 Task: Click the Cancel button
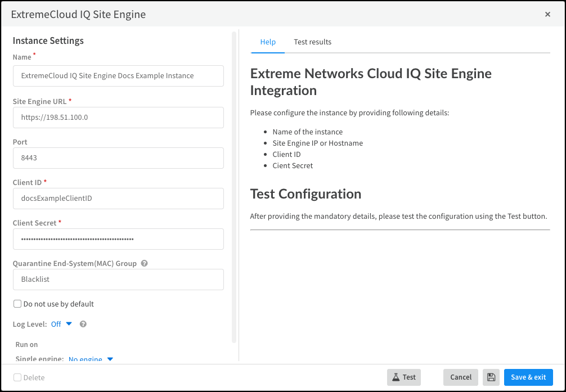461,377
